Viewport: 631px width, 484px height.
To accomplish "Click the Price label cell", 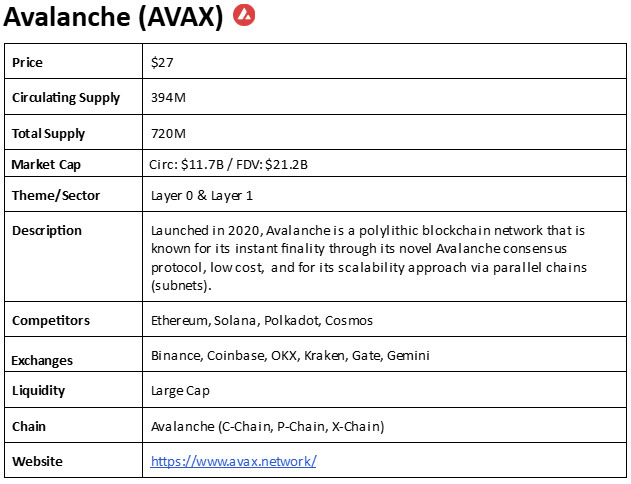I will pos(74,61).
